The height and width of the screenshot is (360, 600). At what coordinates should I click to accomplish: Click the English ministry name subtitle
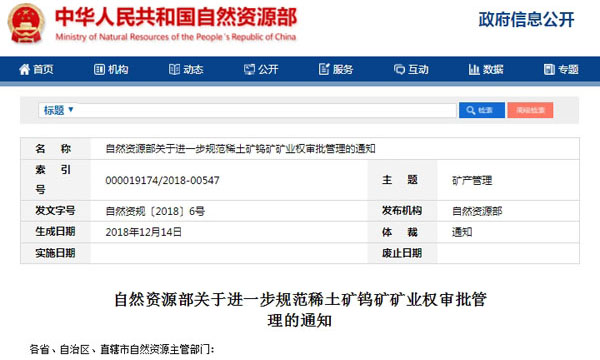[x=176, y=37]
